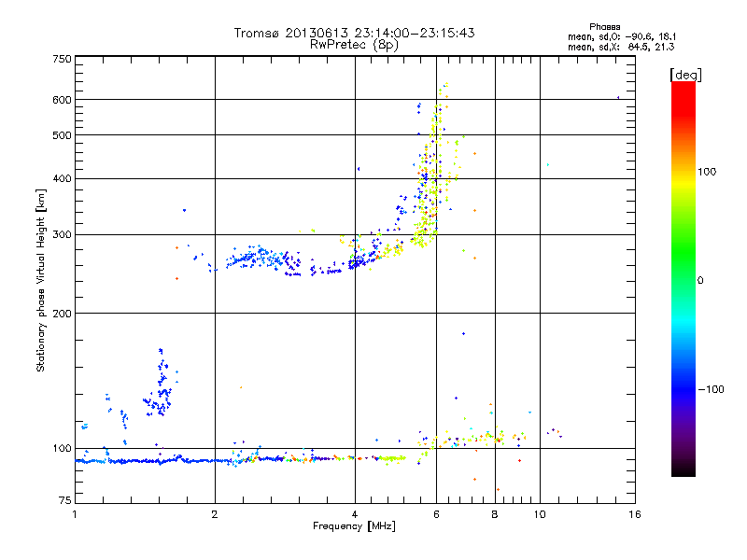The image size is (747, 560).
Task: Click the y-axis tick label '500'
Action: 63,134
